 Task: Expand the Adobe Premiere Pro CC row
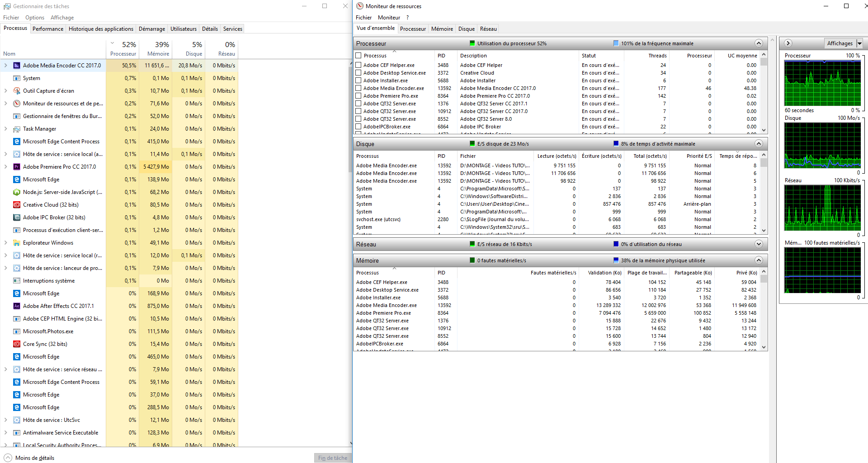click(6, 167)
